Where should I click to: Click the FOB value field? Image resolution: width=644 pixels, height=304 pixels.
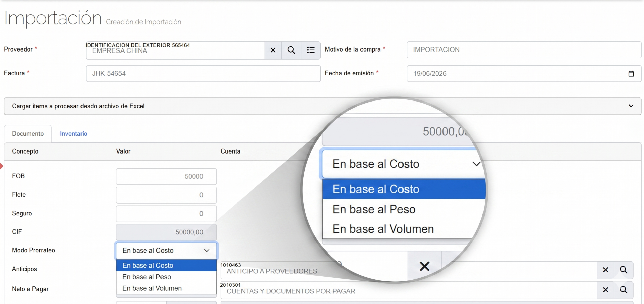click(x=166, y=176)
